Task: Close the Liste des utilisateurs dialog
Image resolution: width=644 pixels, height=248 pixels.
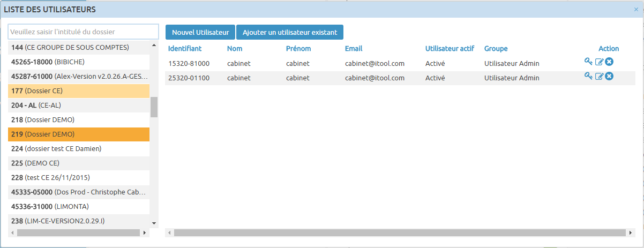Action: pyautogui.click(x=636, y=9)
